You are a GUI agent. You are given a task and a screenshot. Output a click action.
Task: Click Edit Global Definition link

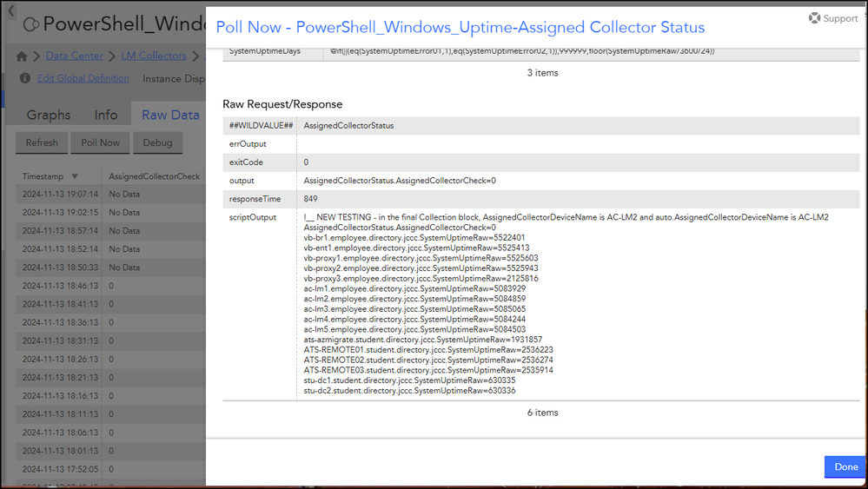coord(83,78)
